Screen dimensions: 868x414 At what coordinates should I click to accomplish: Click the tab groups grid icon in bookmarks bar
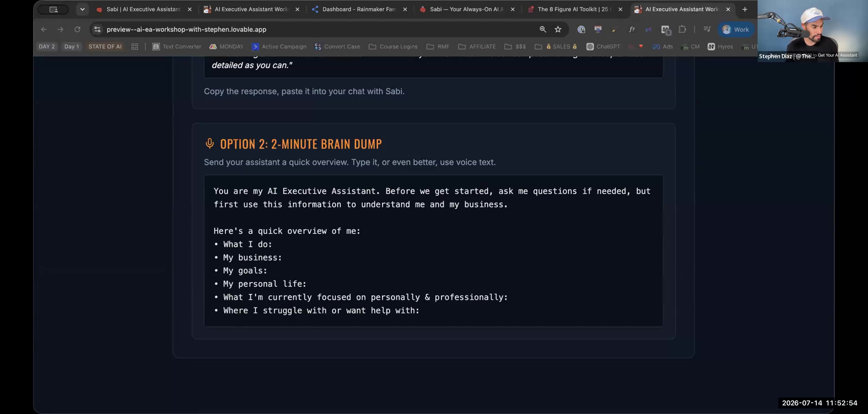click(x=135, y=47)
